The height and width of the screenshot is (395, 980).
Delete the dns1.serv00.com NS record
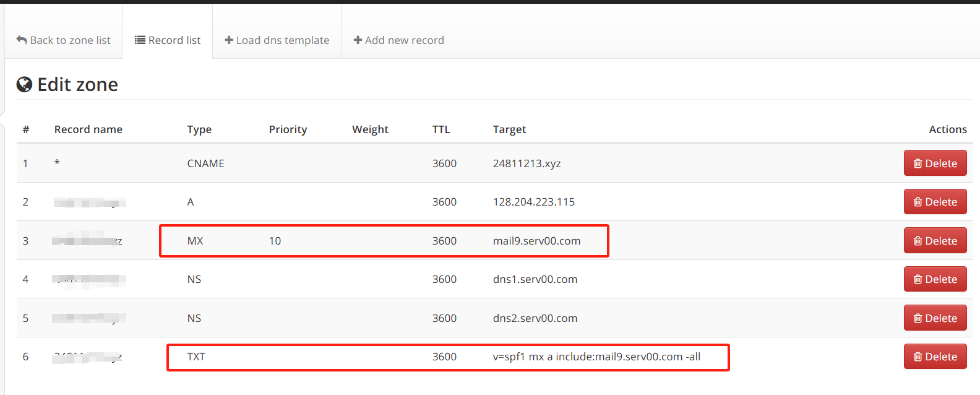click(x=935, y=279)
